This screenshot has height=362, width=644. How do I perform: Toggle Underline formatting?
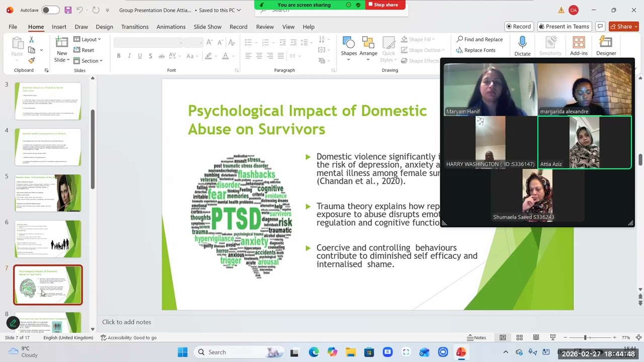(140, 56)
